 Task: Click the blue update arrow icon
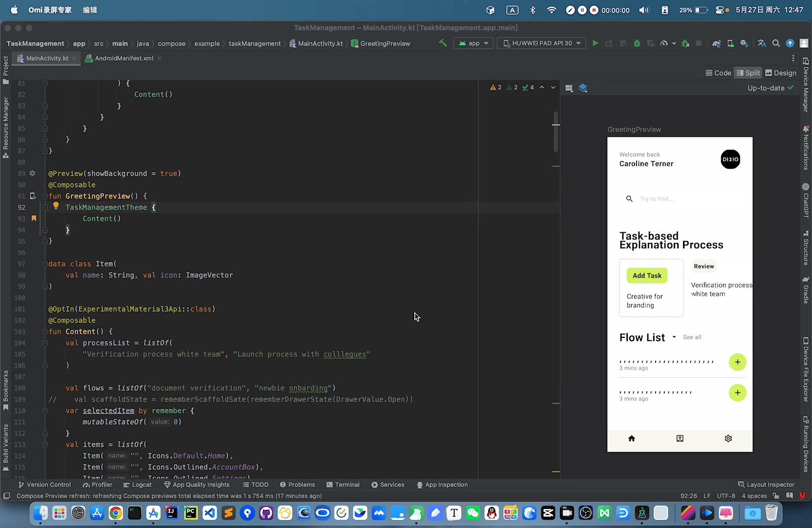coord(790,43)
